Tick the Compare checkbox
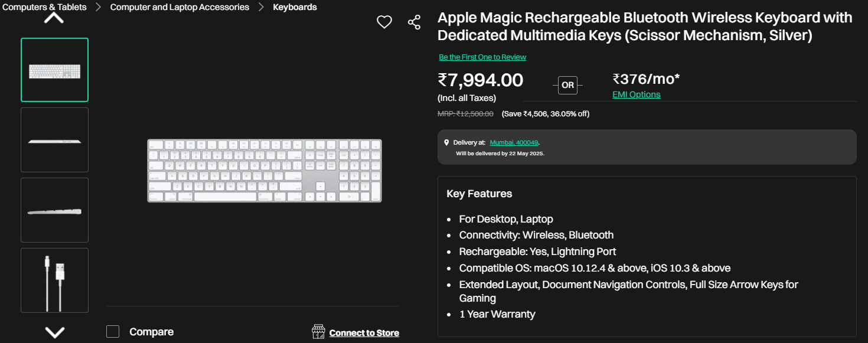 click(x=113, y=332)
